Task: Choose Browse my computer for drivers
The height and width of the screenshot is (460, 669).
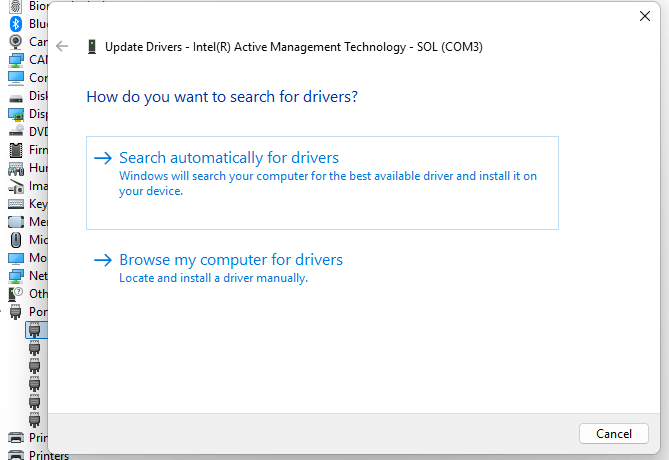Action: pos(230,260)
